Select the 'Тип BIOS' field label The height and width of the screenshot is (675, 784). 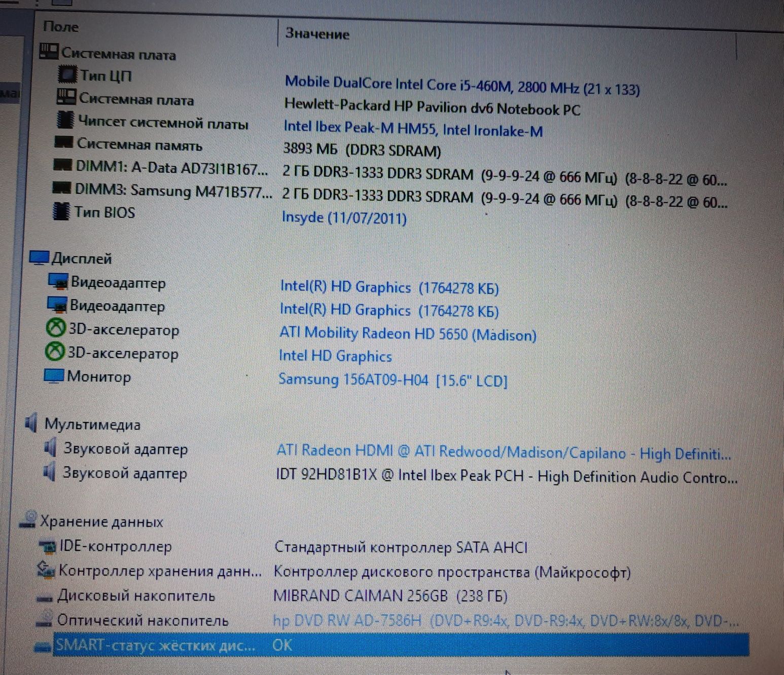[x=105, y=212]
